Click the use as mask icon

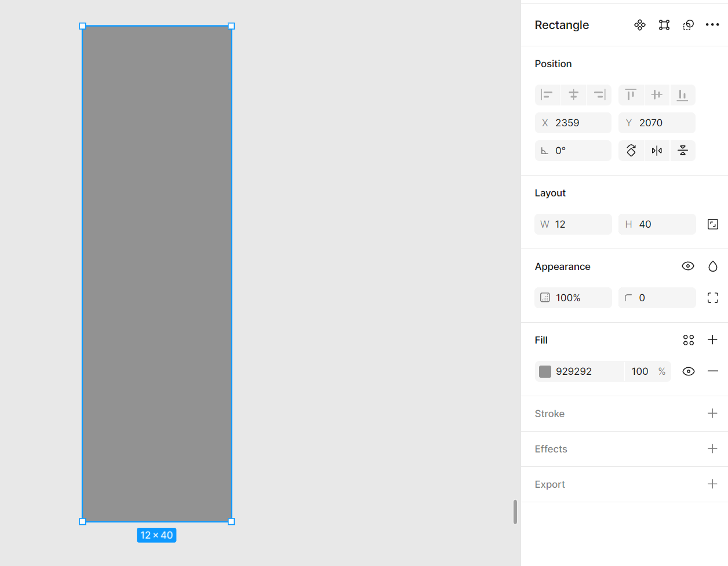pyautogui.click(x=688, y=25)
